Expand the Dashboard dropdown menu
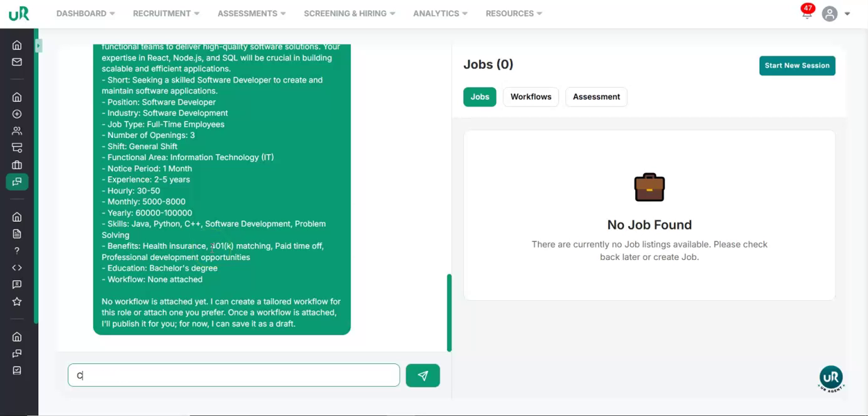 [85, 13]
